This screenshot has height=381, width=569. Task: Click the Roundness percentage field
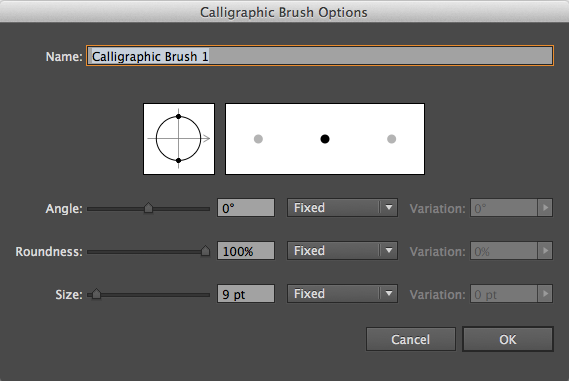246,251
